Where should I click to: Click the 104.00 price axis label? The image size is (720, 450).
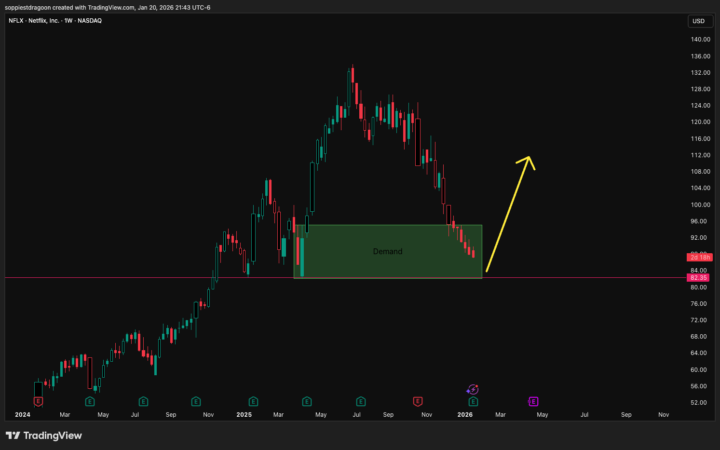(701, 188)
